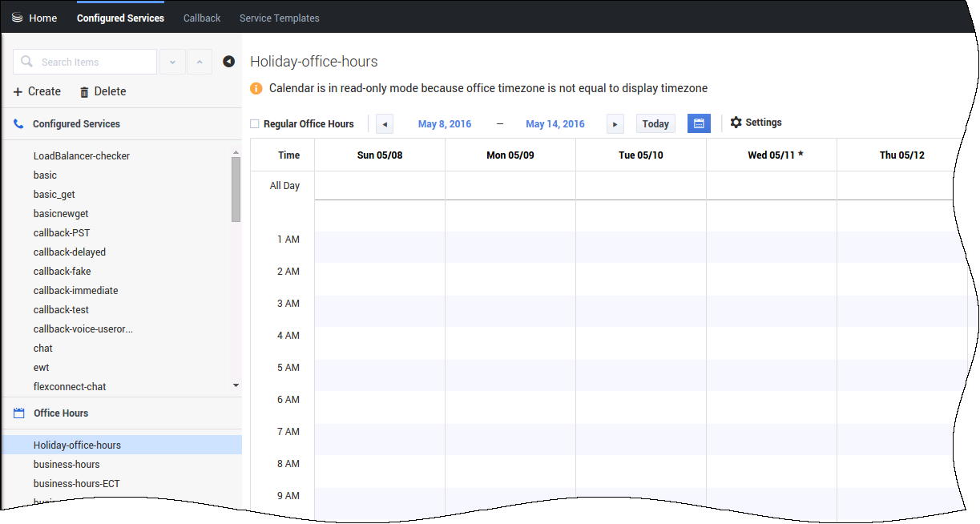
Task: Click the search down chevron button
Action: point(172,62)
